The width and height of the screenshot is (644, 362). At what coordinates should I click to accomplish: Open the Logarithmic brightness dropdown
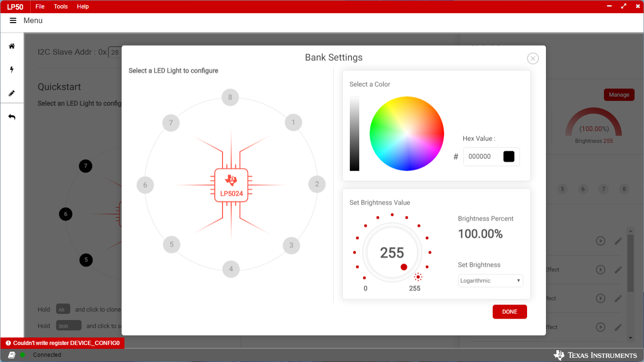coord(490,280)
